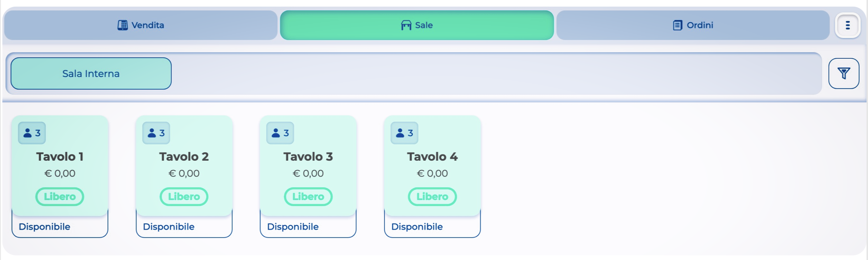The height and width of the screenshot is (260, 868).
Task: Click the guest count badge on Tavolo 2
Action: coord(156,133)
